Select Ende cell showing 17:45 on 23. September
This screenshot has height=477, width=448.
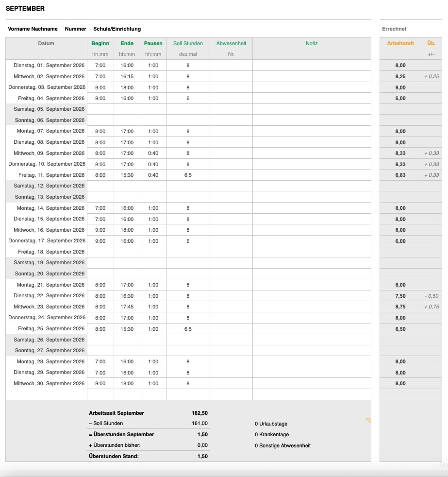(127, 307)
